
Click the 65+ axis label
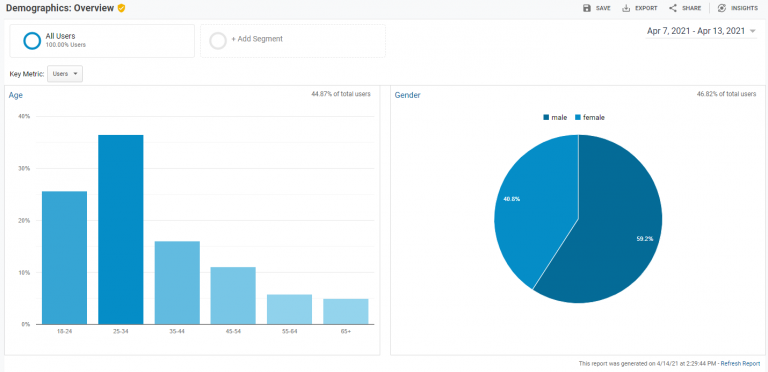[346, 332]
